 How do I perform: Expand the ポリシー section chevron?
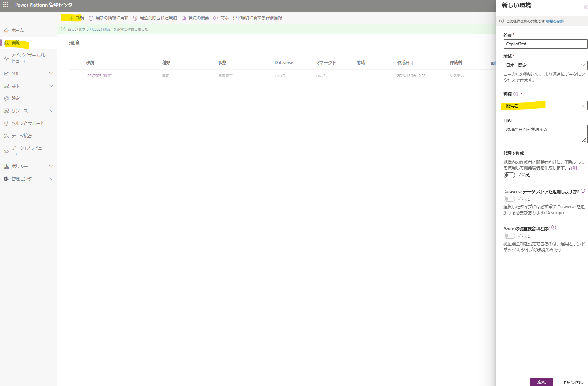pos(51,166)
